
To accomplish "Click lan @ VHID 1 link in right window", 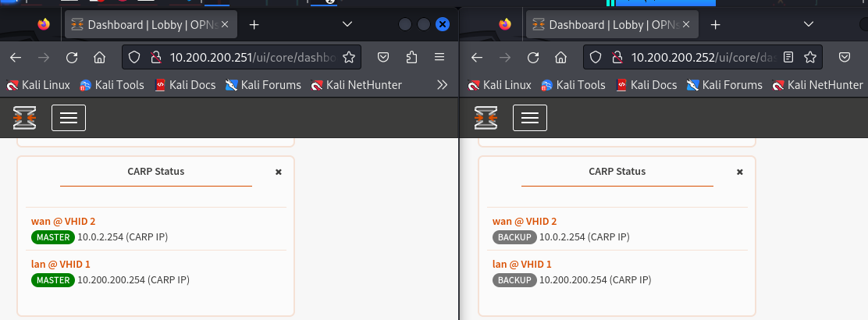I will [521, 264].
